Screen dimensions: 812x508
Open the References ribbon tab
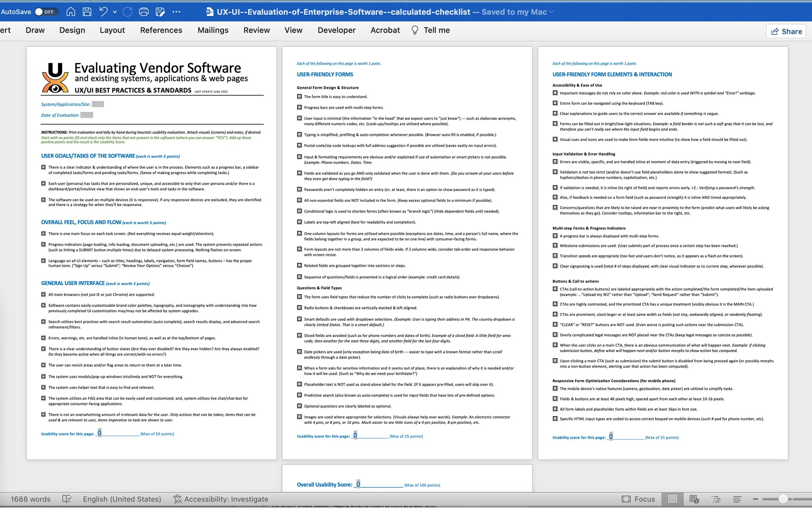tap(161, 30)
